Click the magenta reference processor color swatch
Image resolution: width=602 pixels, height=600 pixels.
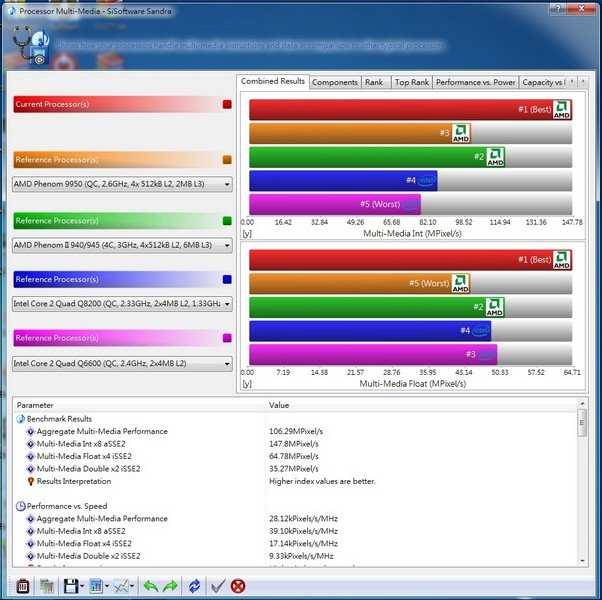(227, 338)
